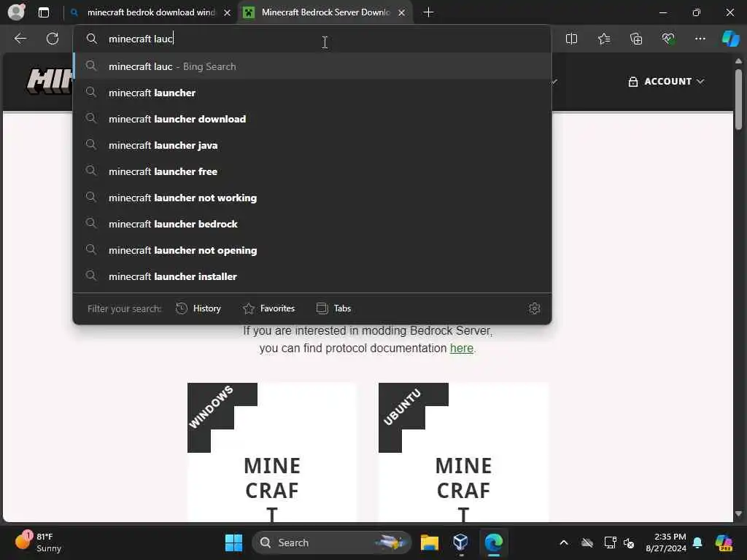Click scrollbar down arrow
The width and height of the screenshot is (747, 560).
(738, 514)
